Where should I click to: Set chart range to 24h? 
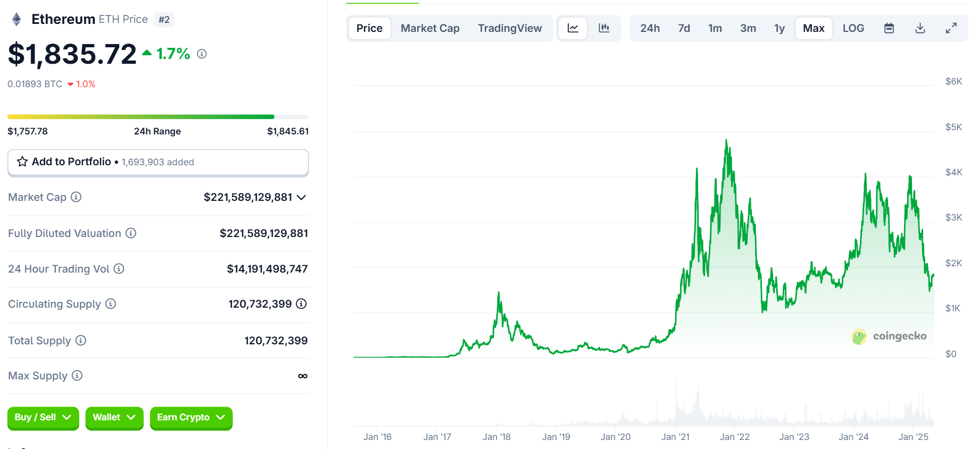(650, 28)
